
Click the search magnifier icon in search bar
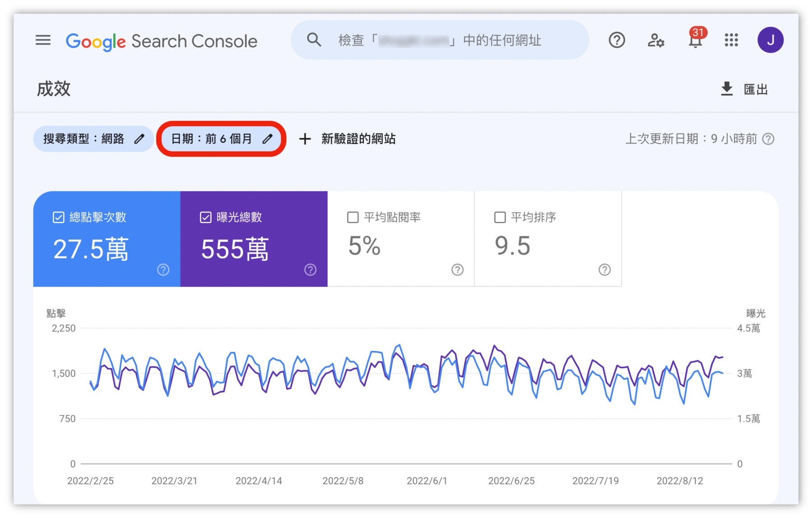coord(314,40)
